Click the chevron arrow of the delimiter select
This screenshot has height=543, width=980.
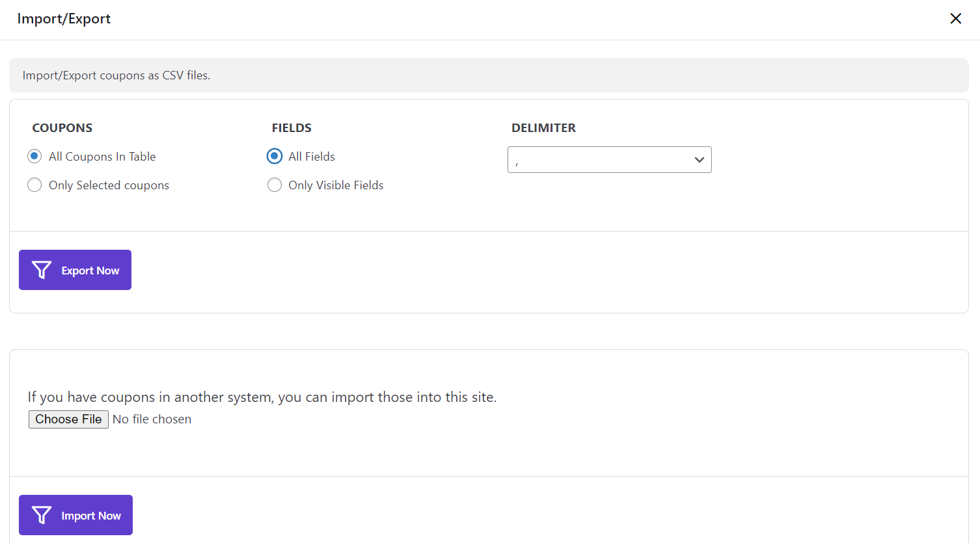[699, 160]
